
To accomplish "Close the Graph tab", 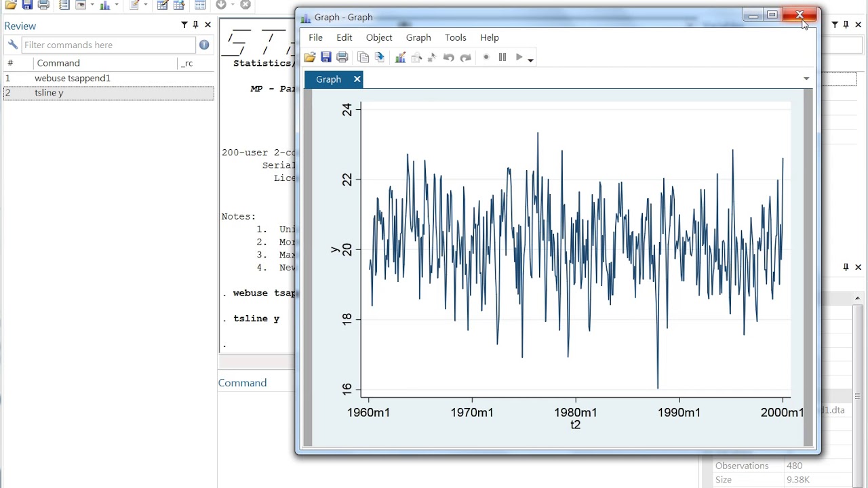I will pyautogui.click(x=357, y=79).
